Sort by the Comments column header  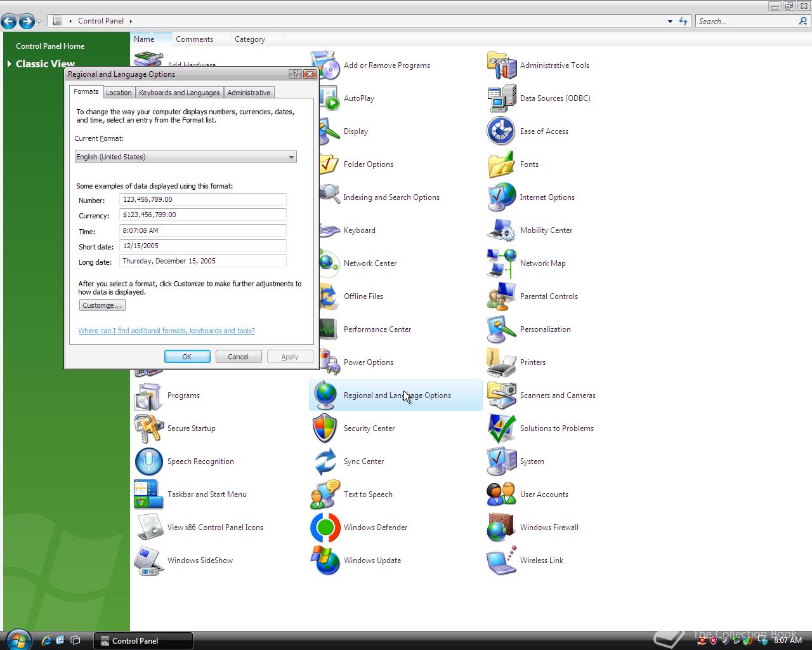coord(200,39)
